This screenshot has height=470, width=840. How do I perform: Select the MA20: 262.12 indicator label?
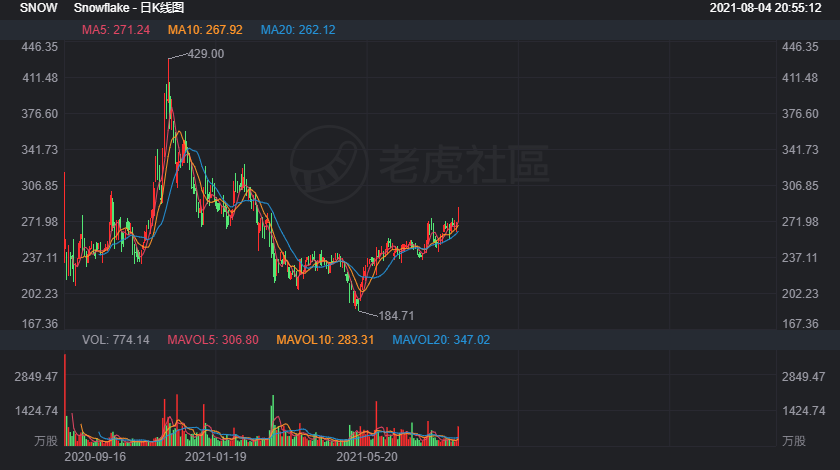(298, 30)
